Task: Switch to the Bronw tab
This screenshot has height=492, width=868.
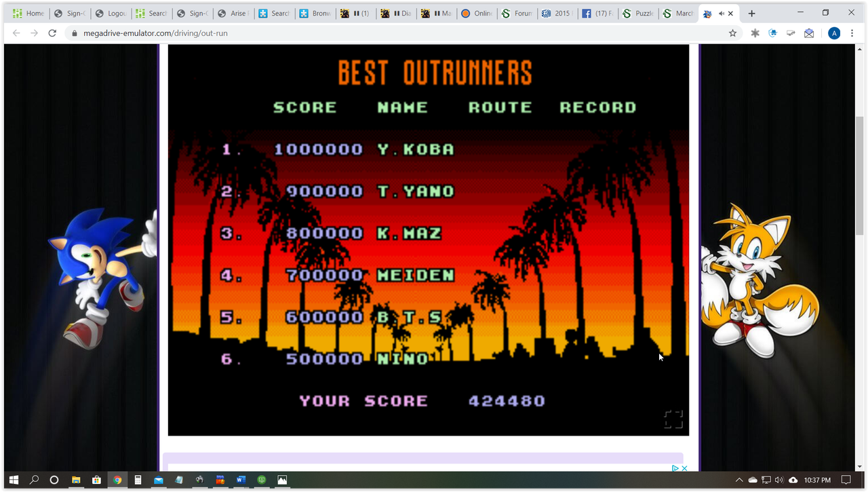Action: click(x=313, y=14)
